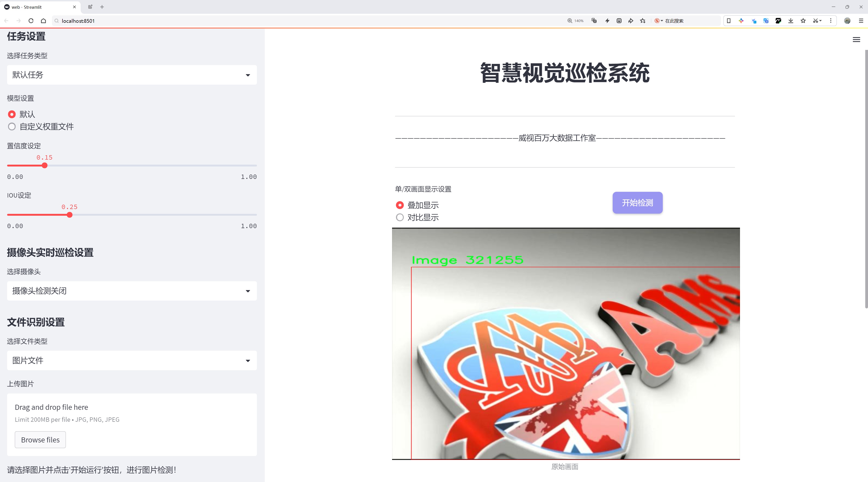Click the 文件识别设置 heading
The height and width of the screenshot is (482, 868).
pos(36,322)
